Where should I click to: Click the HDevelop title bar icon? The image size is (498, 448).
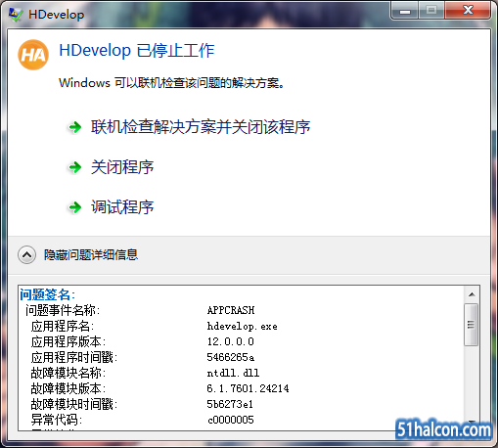[x=16, y=15]
